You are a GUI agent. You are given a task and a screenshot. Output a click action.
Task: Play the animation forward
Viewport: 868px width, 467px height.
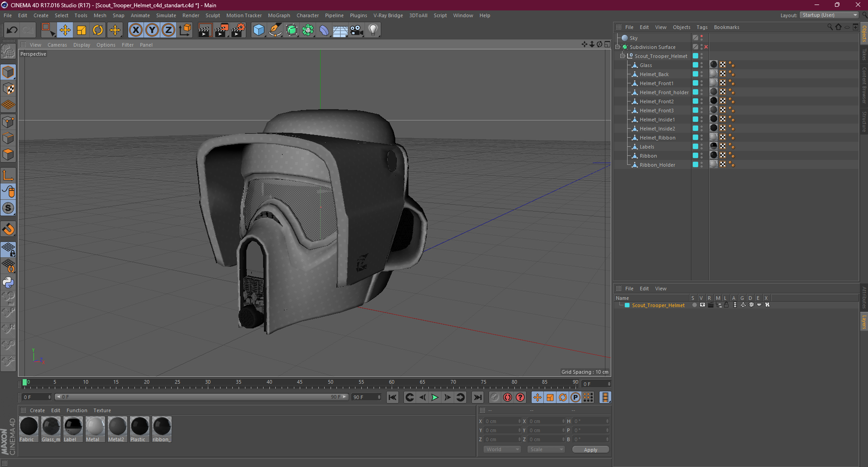coord(435,397)
